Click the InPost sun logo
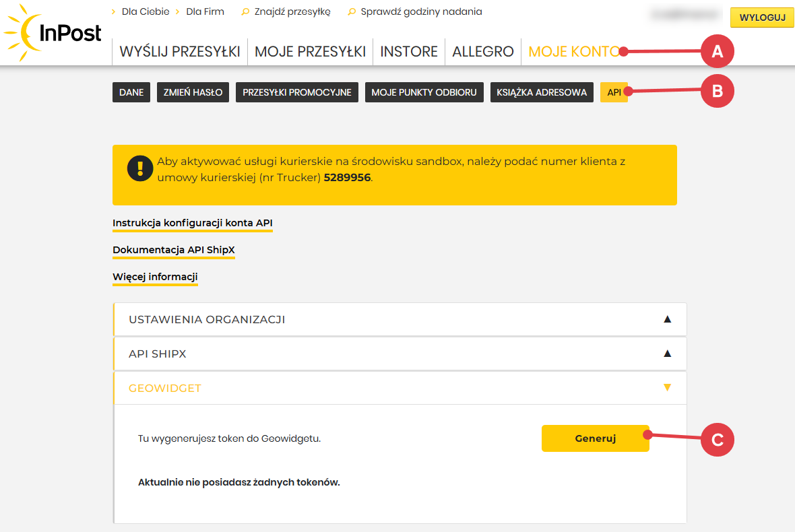Viewport: 795px width, 532px height. tap(53, 32)
